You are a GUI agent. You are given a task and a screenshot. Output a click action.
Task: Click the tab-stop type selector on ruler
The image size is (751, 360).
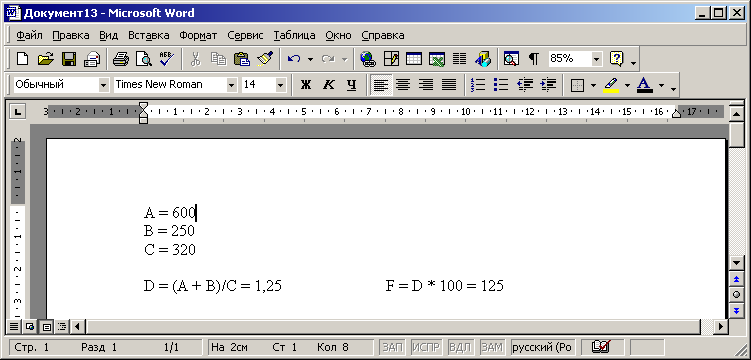(17, 112)
